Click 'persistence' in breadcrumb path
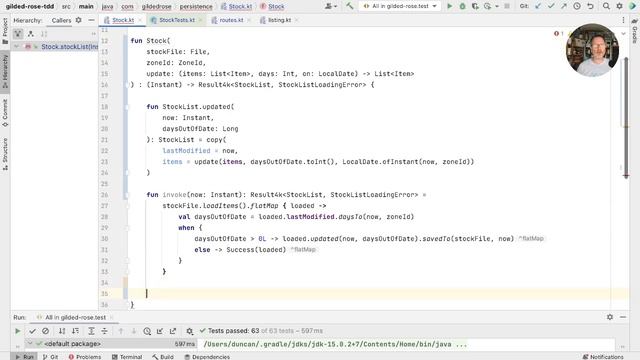The image size is (640, 360). pos(196,7)
